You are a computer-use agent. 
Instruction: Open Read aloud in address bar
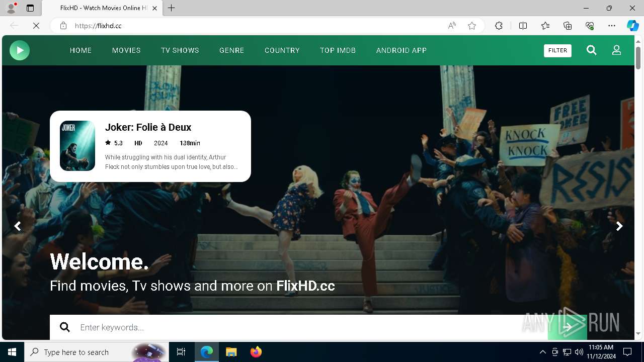452,26
